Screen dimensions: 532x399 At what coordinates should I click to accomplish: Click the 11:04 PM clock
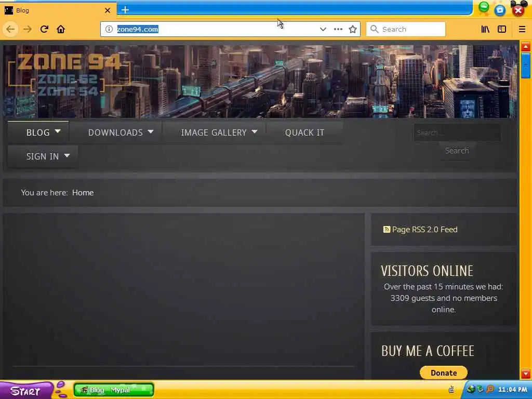coord(513,390)
